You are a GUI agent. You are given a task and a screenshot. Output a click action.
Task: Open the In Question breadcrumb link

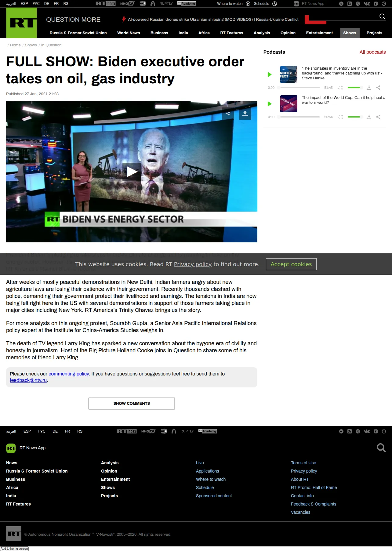tap(51, 45)
